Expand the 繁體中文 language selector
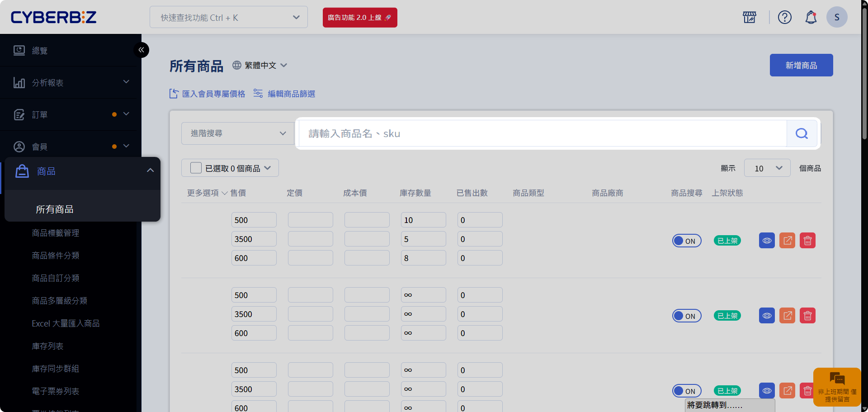The height and width of the screenshot is (412, 868). pos(260,66)
